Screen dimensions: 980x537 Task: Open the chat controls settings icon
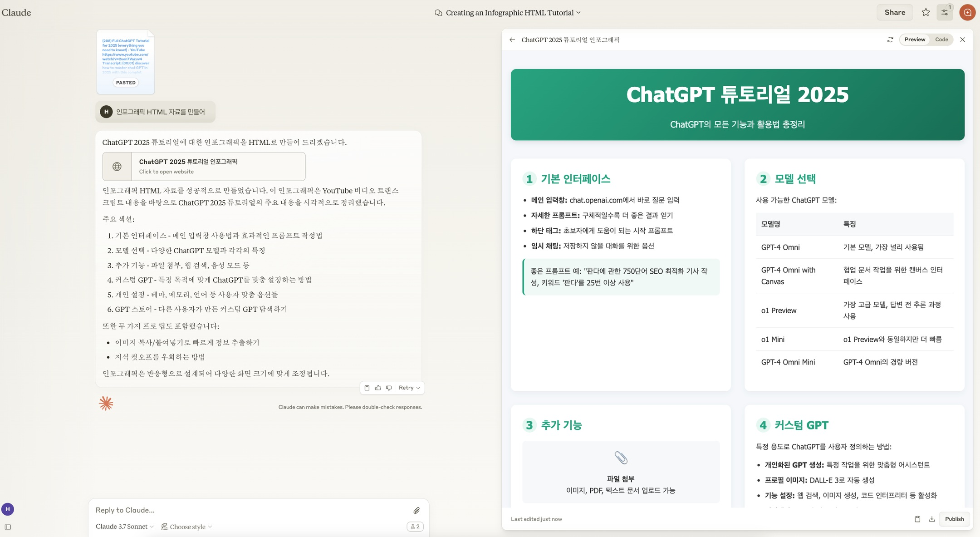[x=945, y=12]
